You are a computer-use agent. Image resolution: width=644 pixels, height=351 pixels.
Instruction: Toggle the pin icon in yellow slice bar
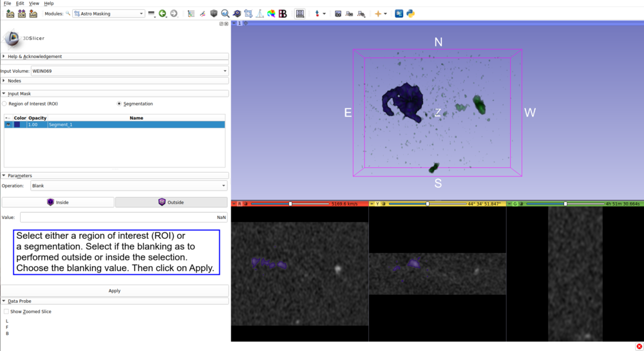point(372,204)
